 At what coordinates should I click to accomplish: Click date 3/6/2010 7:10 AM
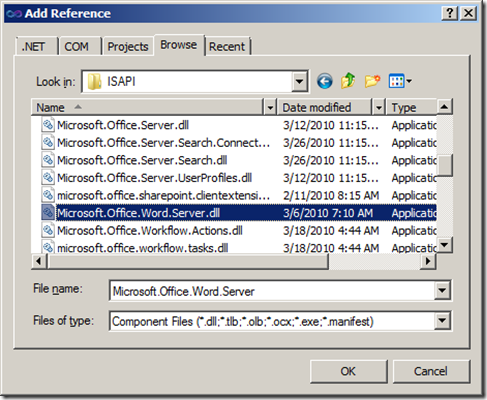pos(328,213)
